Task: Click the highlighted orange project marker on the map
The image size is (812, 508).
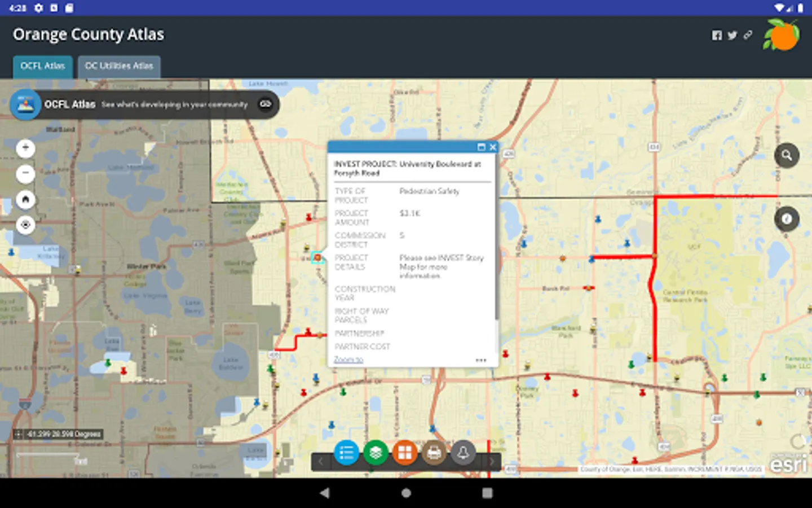Action: tap(317, 258)
